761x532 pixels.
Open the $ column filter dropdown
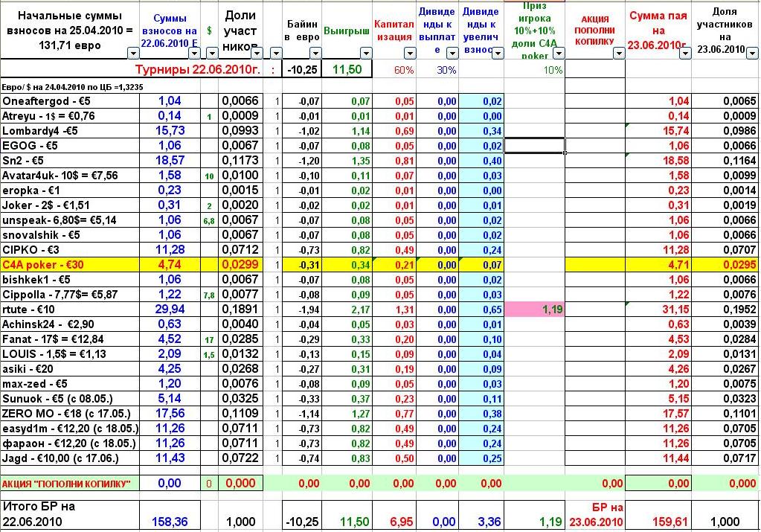[x=212, y=52]
